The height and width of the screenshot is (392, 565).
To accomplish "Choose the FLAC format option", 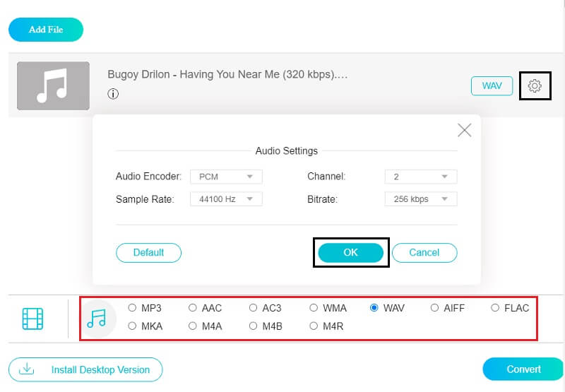I will [x=495, y=308].
